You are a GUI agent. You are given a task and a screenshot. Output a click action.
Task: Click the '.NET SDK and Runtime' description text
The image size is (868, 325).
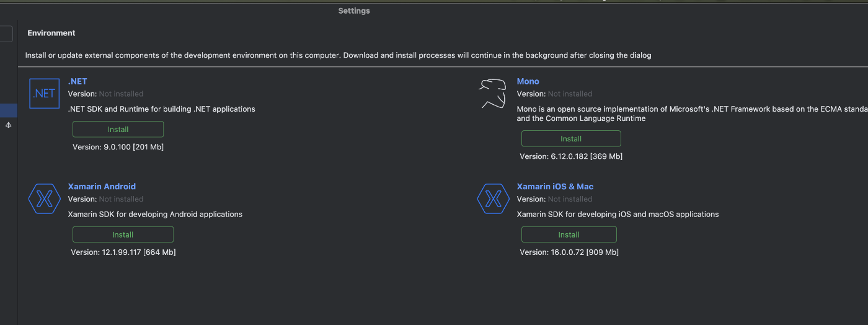[x=161, y=109]
